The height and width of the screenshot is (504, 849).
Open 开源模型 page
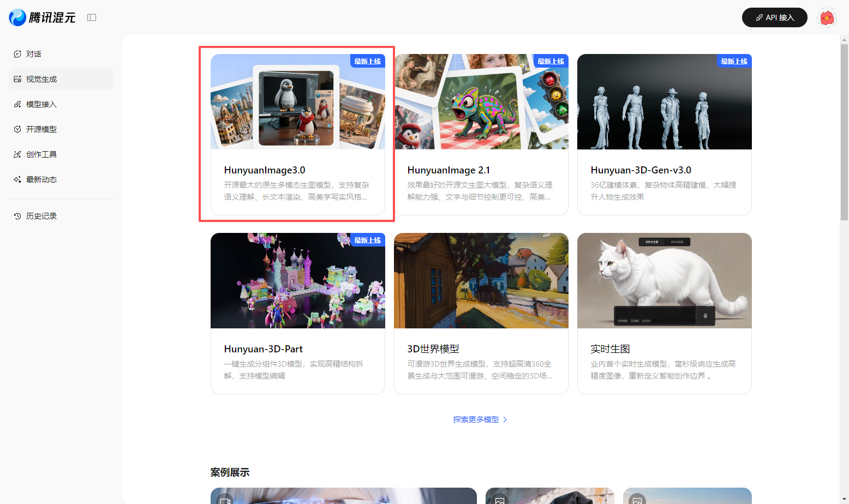(61, 129)
